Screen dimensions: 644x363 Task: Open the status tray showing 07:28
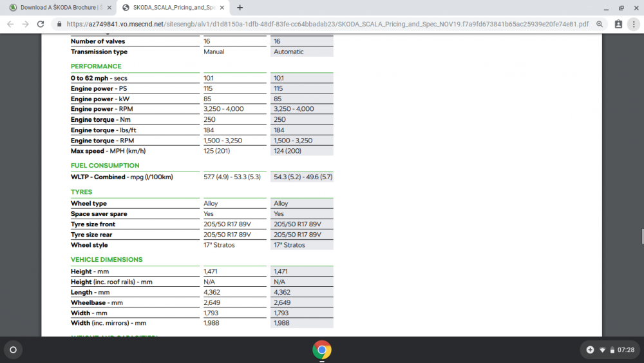(x=610, y=350)
